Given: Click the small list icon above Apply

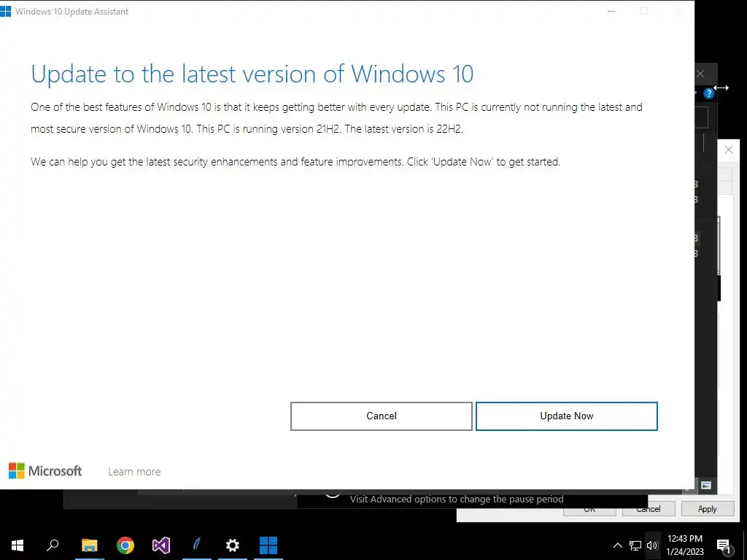Looking at the screenshot, I should tap(706, 485).
